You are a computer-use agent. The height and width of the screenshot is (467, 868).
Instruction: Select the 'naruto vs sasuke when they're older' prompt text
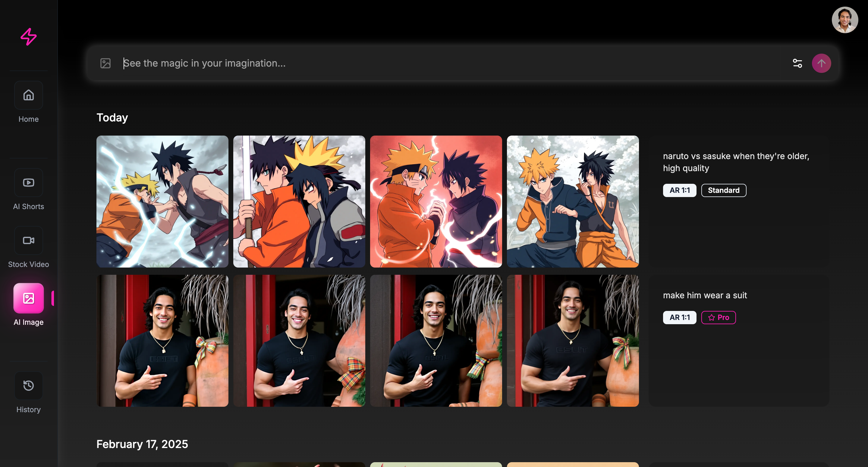736,162
